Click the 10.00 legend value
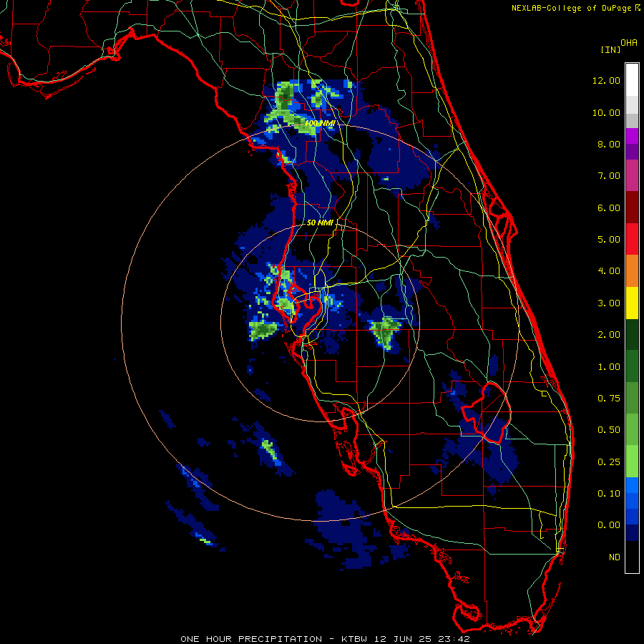This screenshot has height=644, width=644. tap(606, 112)
